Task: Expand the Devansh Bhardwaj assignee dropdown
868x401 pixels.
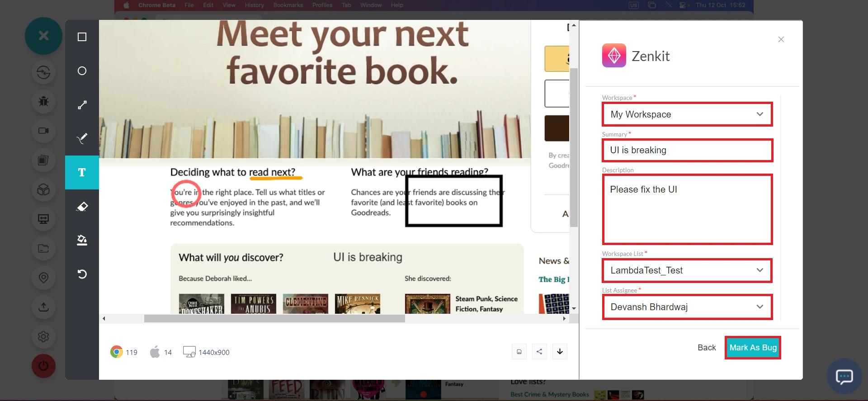Action: coord(687,307)
